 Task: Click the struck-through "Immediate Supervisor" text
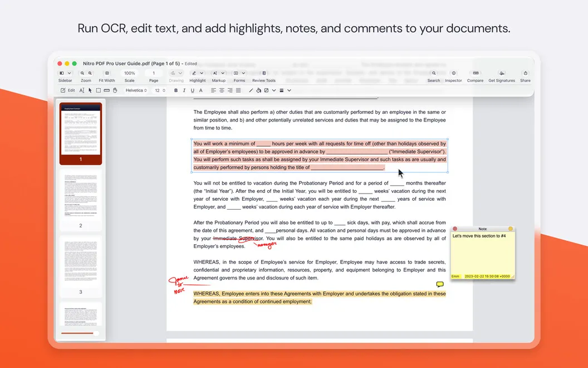[238, 239]
